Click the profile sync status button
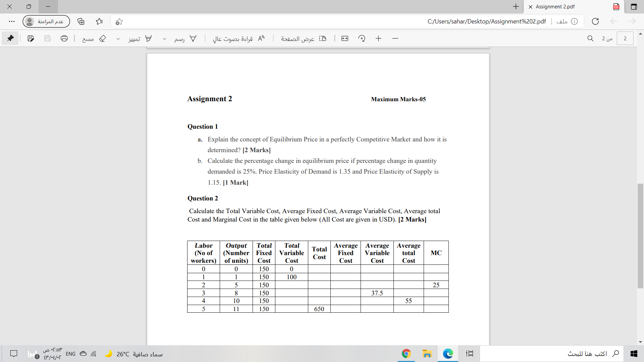Viewport: 644px width, 362px height. point(46,21)
